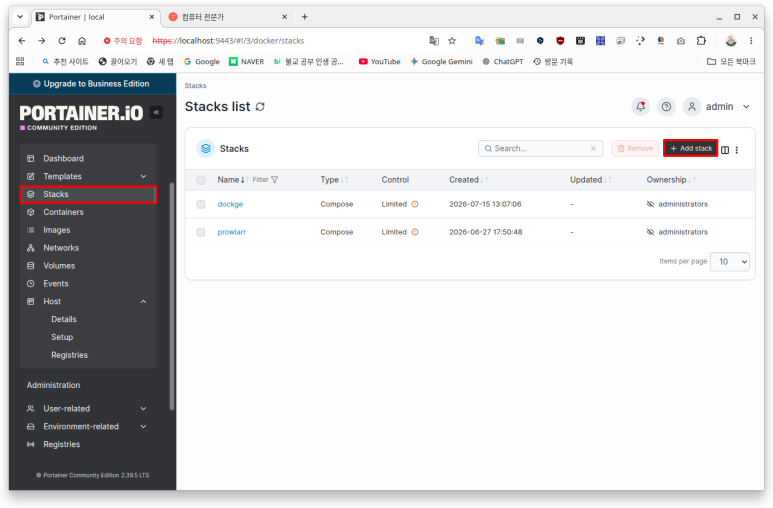The image size is (773, 508).
Task: Open Stacks in the sidebar
Action: (88, 194)
